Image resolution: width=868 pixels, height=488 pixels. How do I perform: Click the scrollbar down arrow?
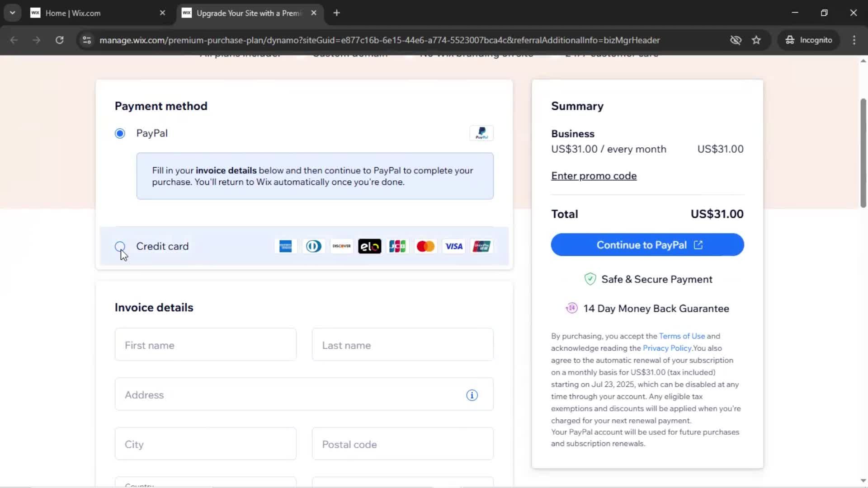coord(863,481)
